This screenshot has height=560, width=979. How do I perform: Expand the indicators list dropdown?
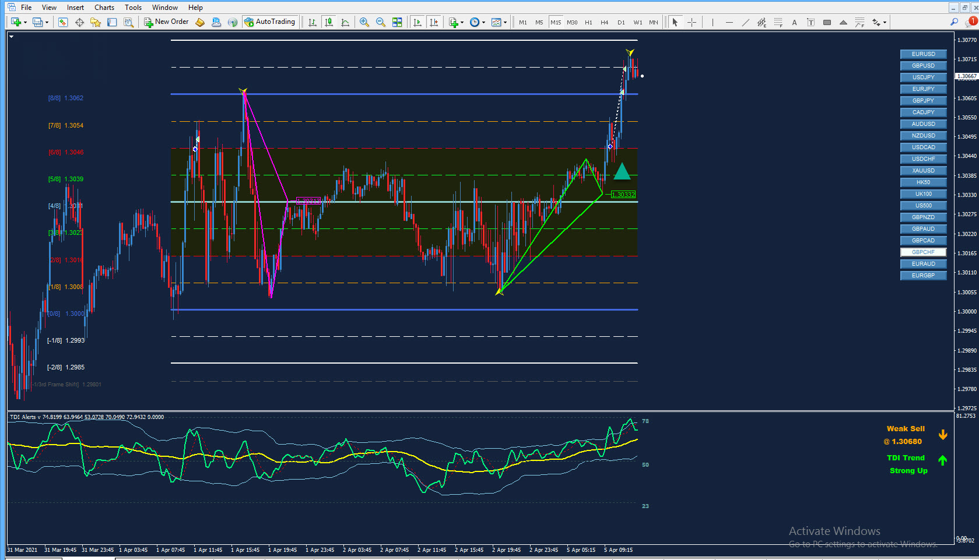pyautogui.click(x=462, y=23)
